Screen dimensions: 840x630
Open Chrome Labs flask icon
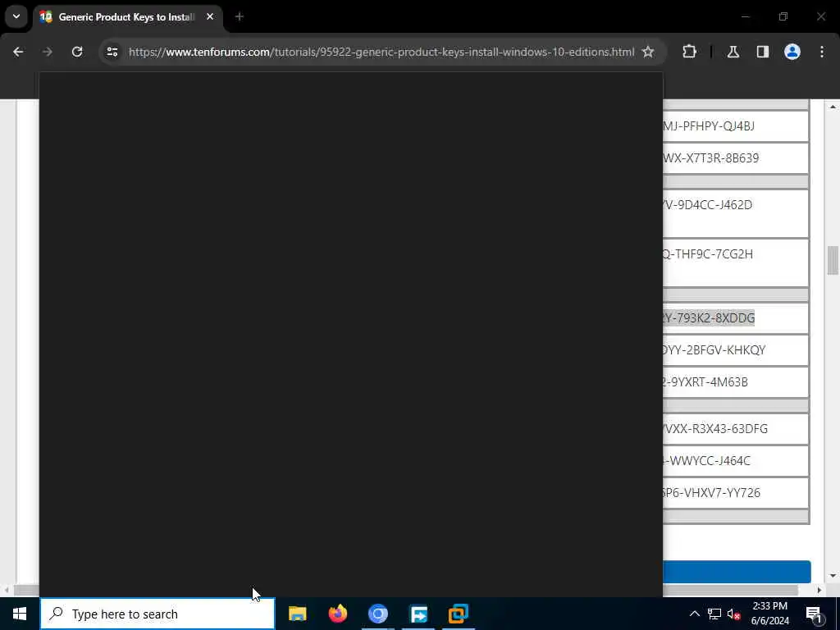pyautogui.click(x=733, y=52)
